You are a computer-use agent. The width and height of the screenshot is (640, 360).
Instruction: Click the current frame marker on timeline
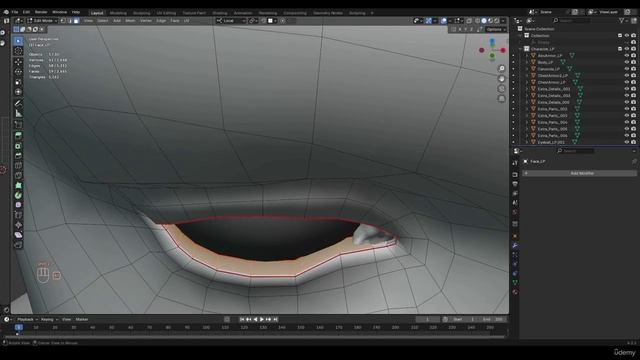coord(19,327)
